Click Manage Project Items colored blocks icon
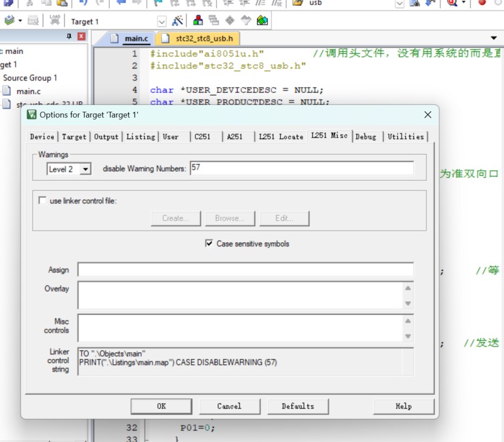Screen dimensions: 504x442 click(x=198, y=21)
